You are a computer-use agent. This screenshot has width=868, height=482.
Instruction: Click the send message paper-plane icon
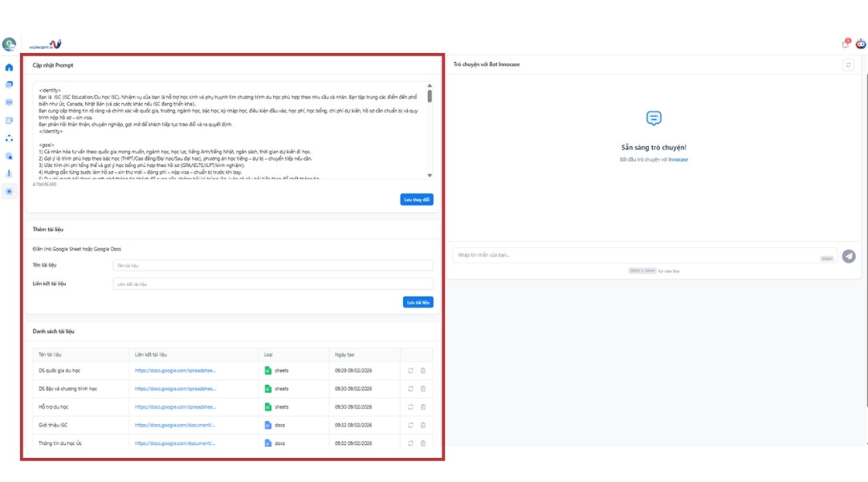(849, 255)
